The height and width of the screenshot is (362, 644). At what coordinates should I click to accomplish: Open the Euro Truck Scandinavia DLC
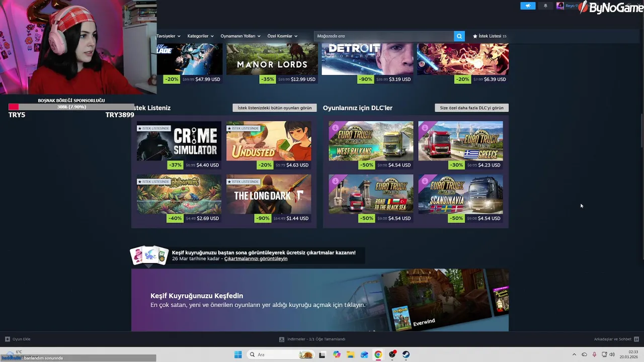click(460, 194)
